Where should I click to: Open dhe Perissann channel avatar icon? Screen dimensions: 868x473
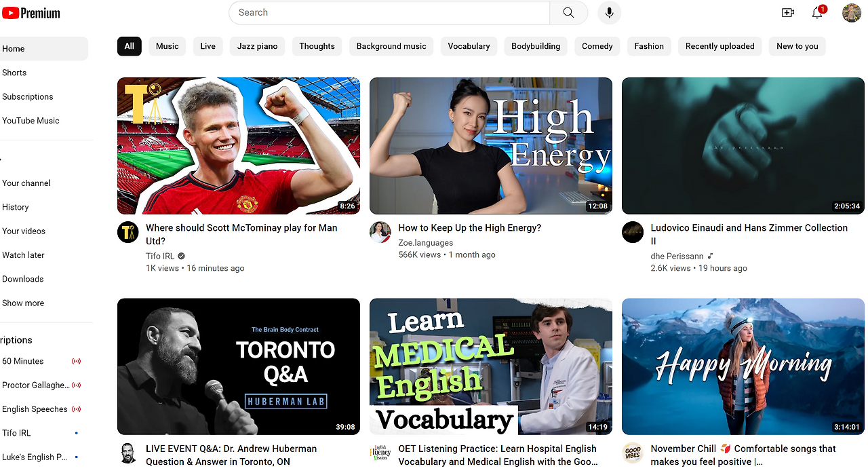(x=632, y=232)
